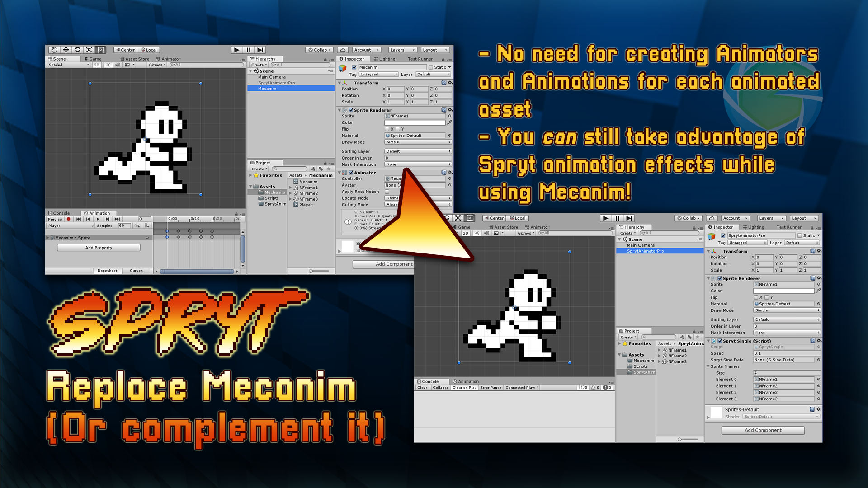Toggle Flip X checkbox in upper Inspector
This screenshot has width=868, height=488.
387,129
